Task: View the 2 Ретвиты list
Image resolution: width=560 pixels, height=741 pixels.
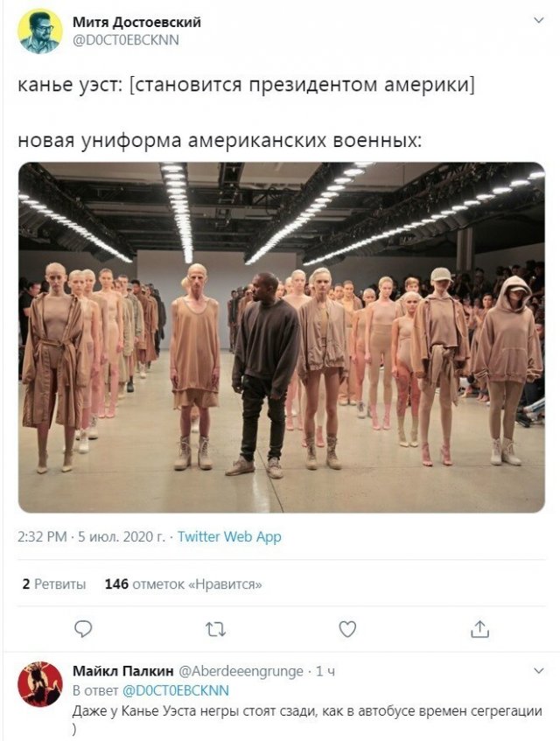Action: click(x=54, y=584)
